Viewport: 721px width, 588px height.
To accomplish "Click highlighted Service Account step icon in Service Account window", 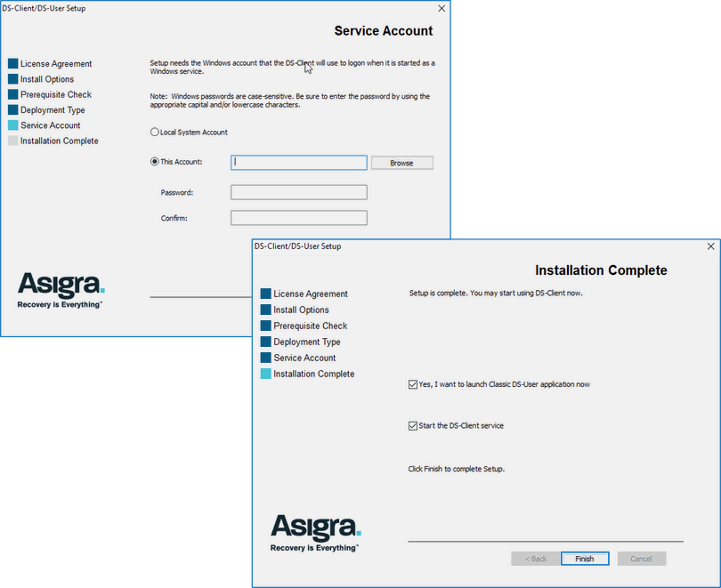I will 12,125.
